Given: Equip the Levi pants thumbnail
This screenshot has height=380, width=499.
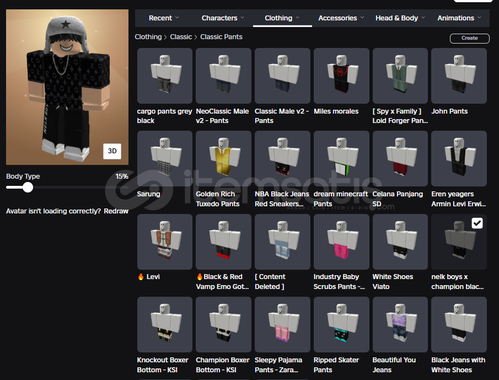Looking at the screenshot, I should point(165,242).
